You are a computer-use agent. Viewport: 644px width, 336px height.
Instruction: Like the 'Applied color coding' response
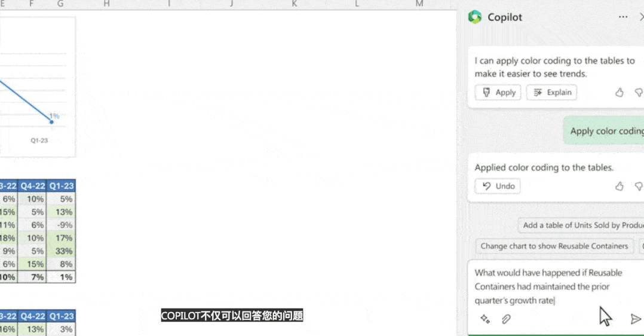click(620, 187)
